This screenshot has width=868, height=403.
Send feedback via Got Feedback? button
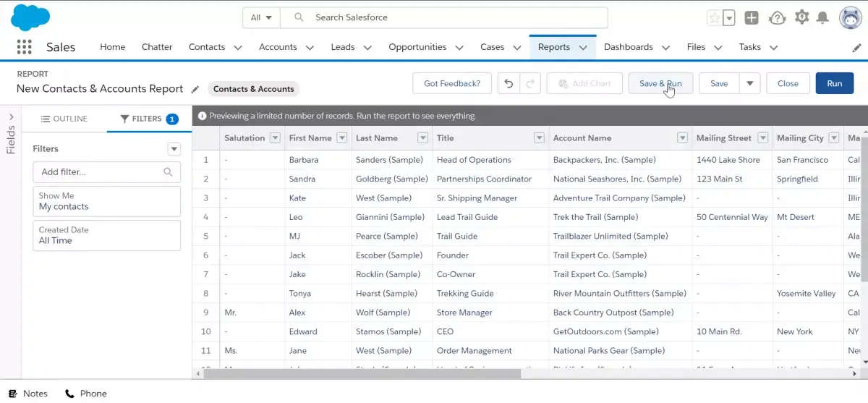(x=452, y=83)
